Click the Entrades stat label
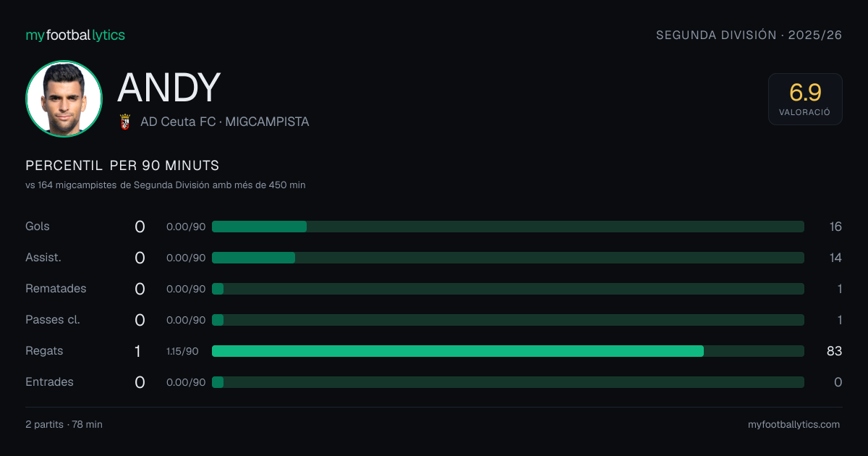Image resolution: width=868 pixels, height=456 pixels. coord(49,382)
